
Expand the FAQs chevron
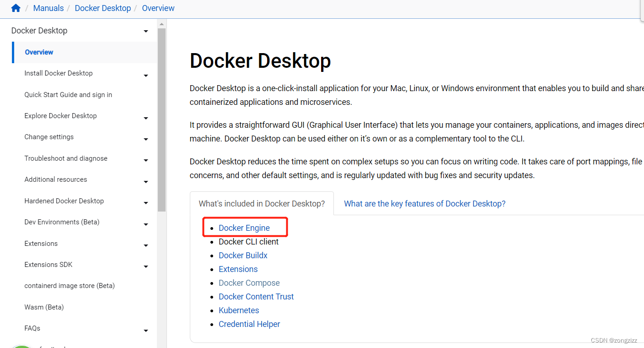point(145,330)
